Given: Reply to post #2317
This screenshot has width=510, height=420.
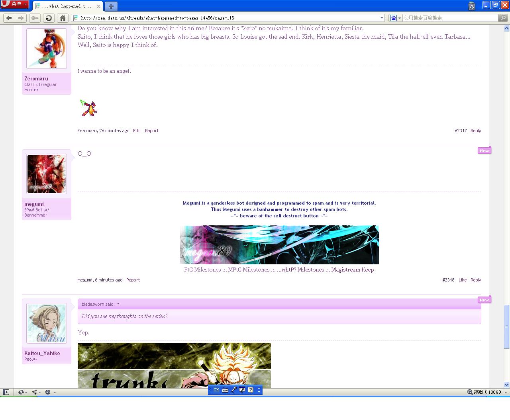Looking at the screenshot, I should [x=476, y=131].
